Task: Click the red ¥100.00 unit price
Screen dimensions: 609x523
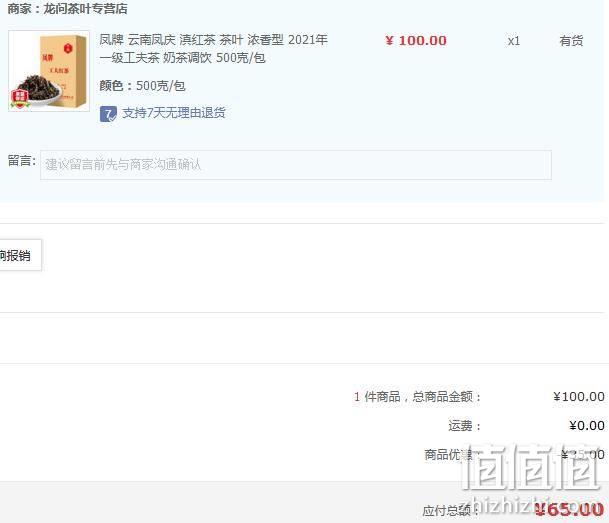Action: (x=416, y=40)
